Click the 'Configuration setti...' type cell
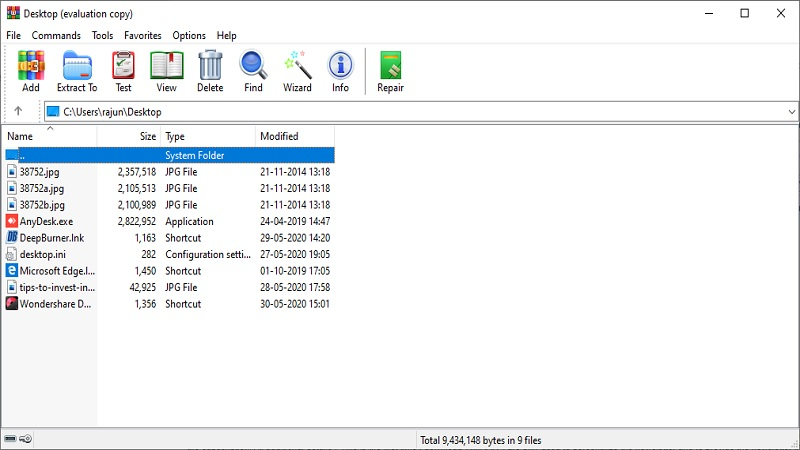This screenshot has width=800, height=450. (x=208, y=254)
